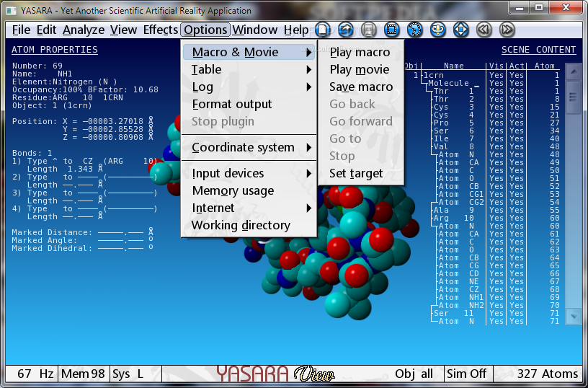Click the scene content scrollbar thumb

(574, 97)
